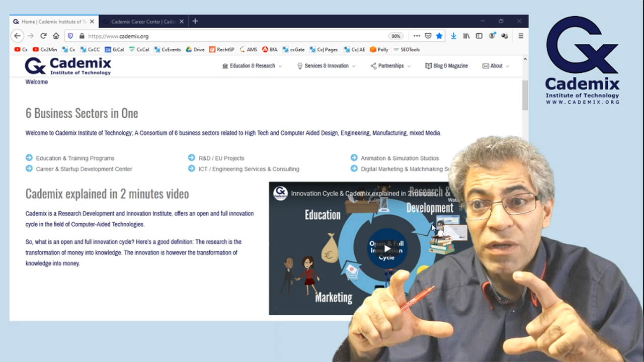Open ICT / Engineering Services & Consulting link
The image size is (644, 362).
coord(249,169)
